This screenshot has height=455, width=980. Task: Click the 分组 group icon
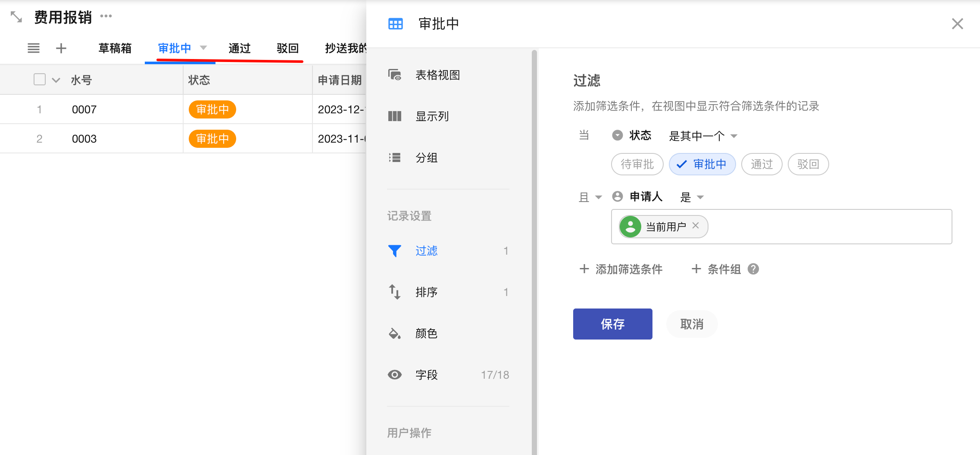(x=395, y=158)
